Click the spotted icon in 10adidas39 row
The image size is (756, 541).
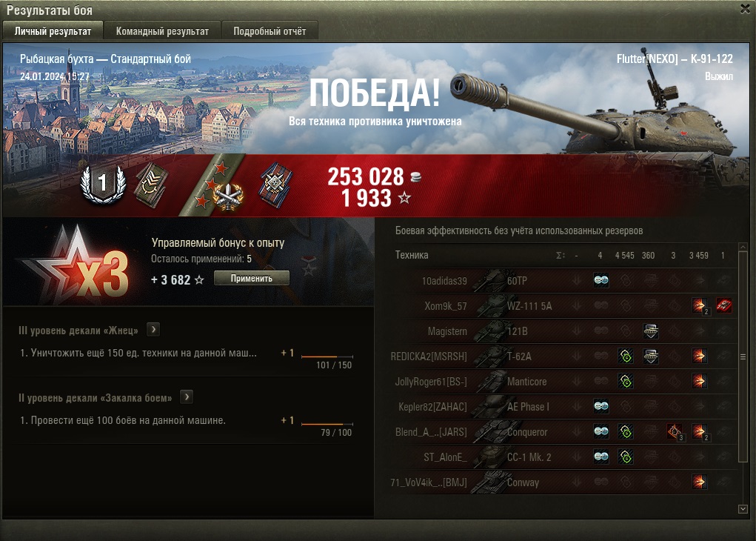[x=601, y=280]
